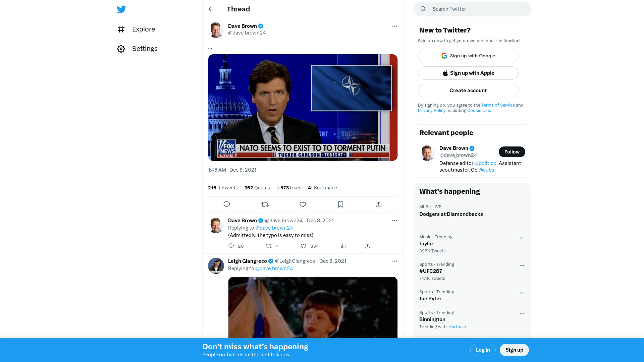The image size is (644, 362).
Task: Open the Terms of Service link
Action: coord(498,105)
